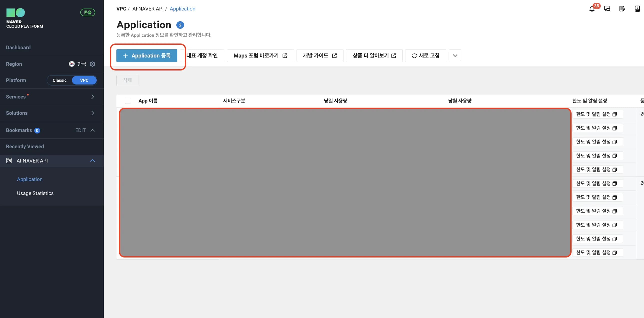Screen dimensions: 644x318
Task: Open the chat support icon
Action: point(607,9)
